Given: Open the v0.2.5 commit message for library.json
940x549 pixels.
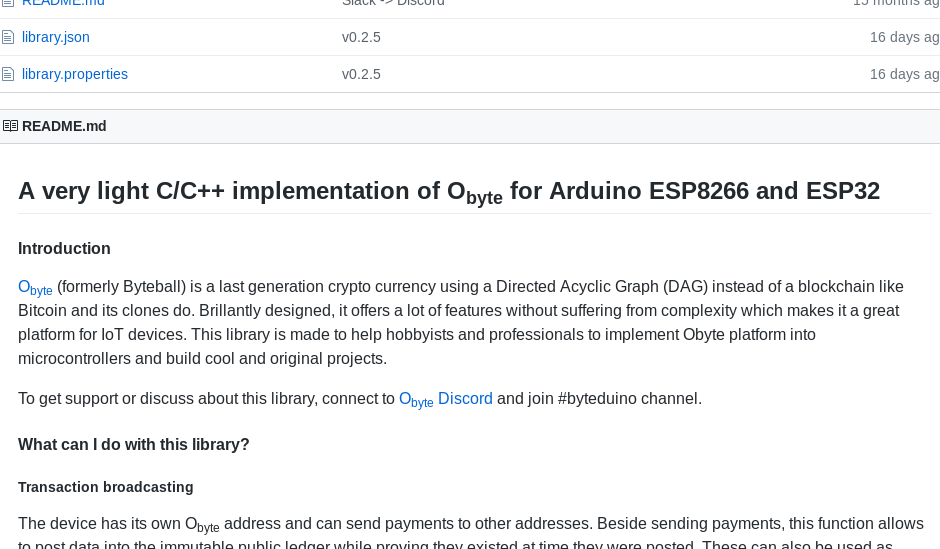Looking at the screenshot, I should click(361, 37).
